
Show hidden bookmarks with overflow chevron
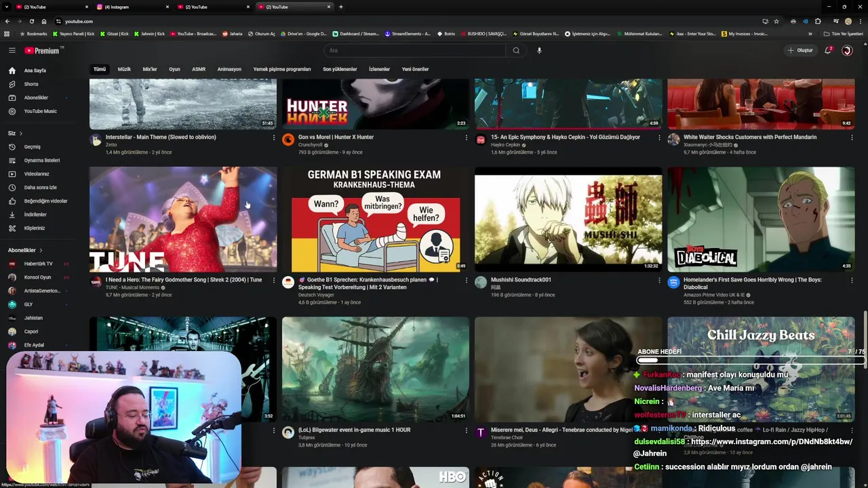[810, 33]
